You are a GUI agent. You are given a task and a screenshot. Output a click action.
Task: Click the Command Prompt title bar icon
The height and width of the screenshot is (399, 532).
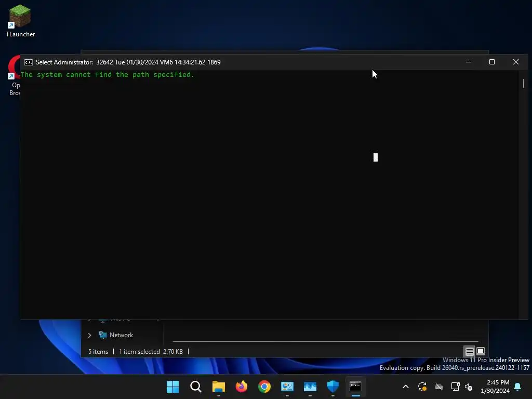pyautogui.click(x=29, y=62)
